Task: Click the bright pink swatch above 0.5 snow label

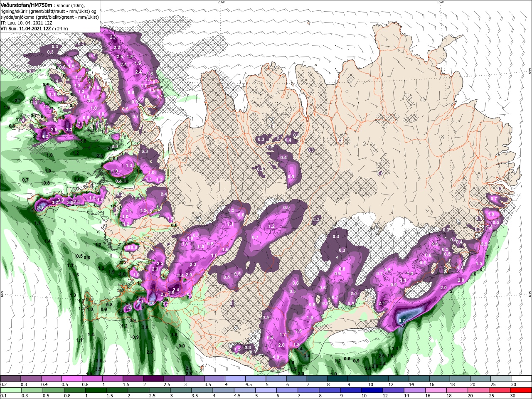Action: [x=72, y=379]
